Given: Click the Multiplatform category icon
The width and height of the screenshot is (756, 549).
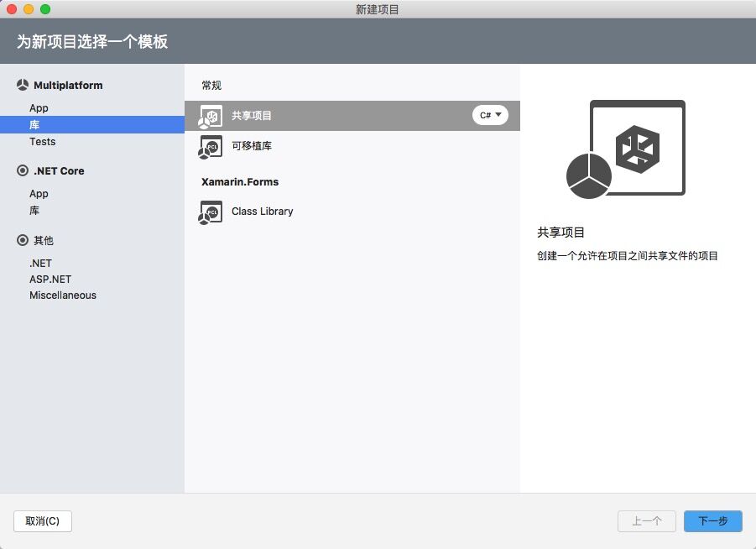Looking at the screenshot, I should pyautogui.click(x=22, y=85).
